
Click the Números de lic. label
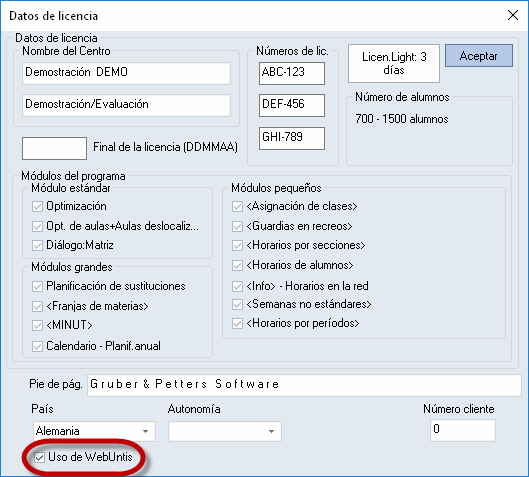click(292, 51)
